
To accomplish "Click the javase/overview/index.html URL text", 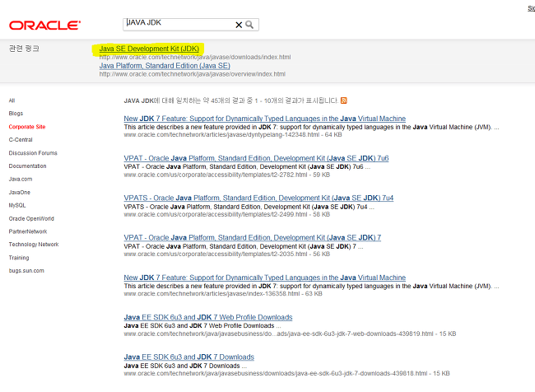I will [192, 74].
